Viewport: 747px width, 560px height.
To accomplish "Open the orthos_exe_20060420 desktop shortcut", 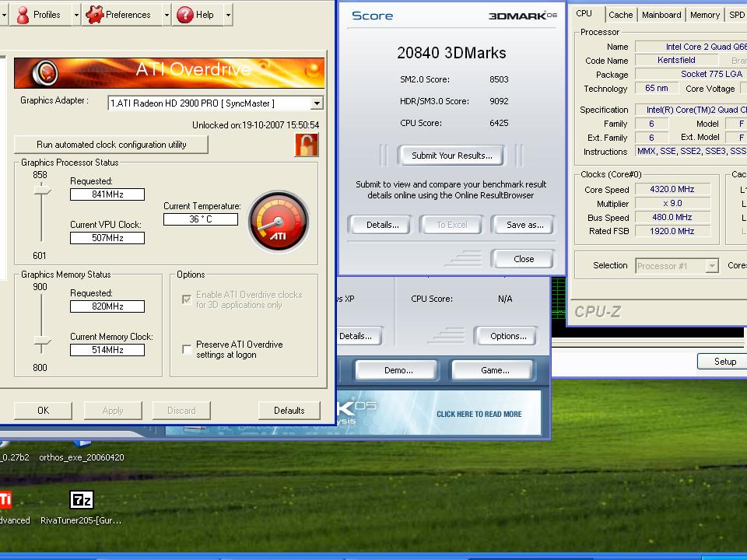I will pyautogui.click(x=82, y=457).
